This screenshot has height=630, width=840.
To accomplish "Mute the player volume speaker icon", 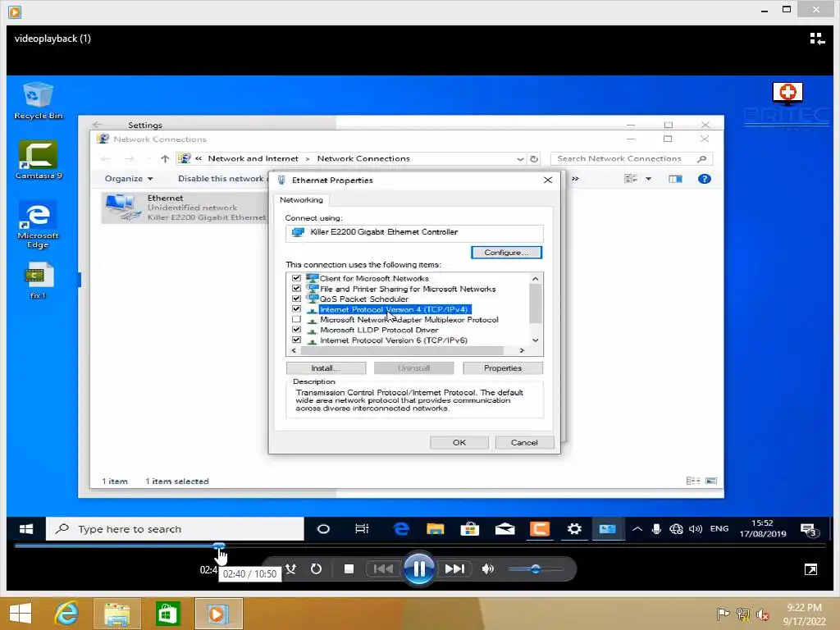I will coord(487,569).
